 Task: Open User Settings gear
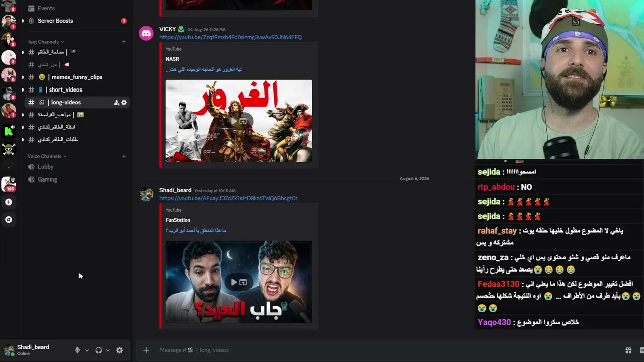pyautogui.click(x=119, y=350)
